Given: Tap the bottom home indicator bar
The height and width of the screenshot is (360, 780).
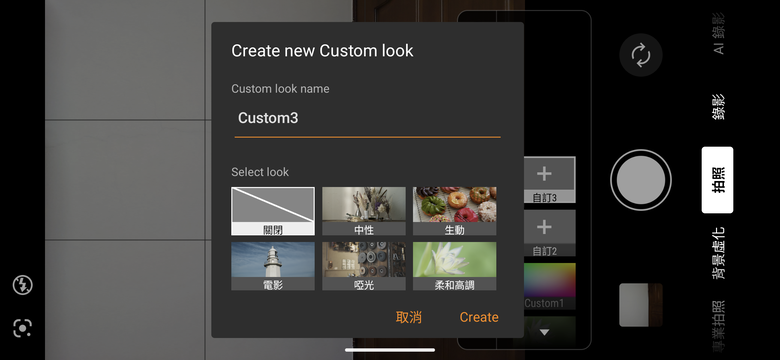Looking at the screenshot, I should pyautogui.click(x=390, y=350).
